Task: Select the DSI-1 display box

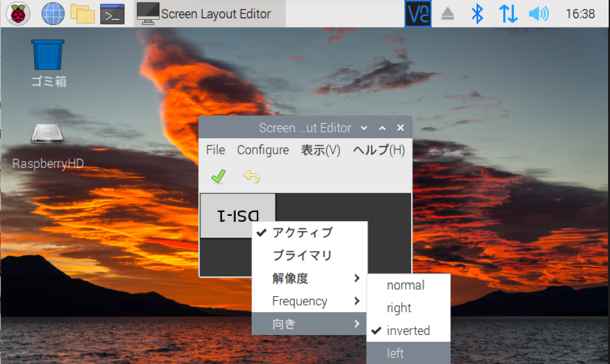Action: click(x=238, y=215)
